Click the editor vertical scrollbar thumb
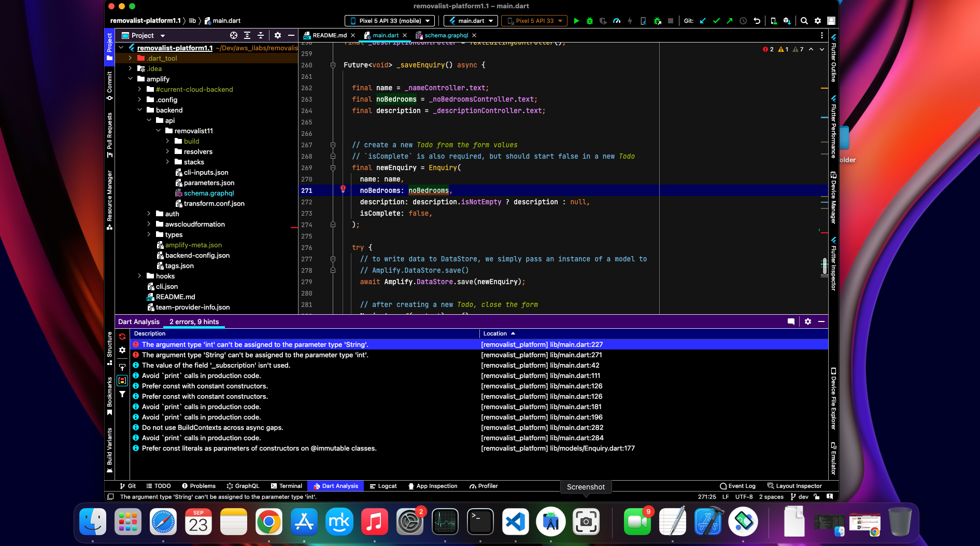 click(824, 267)
